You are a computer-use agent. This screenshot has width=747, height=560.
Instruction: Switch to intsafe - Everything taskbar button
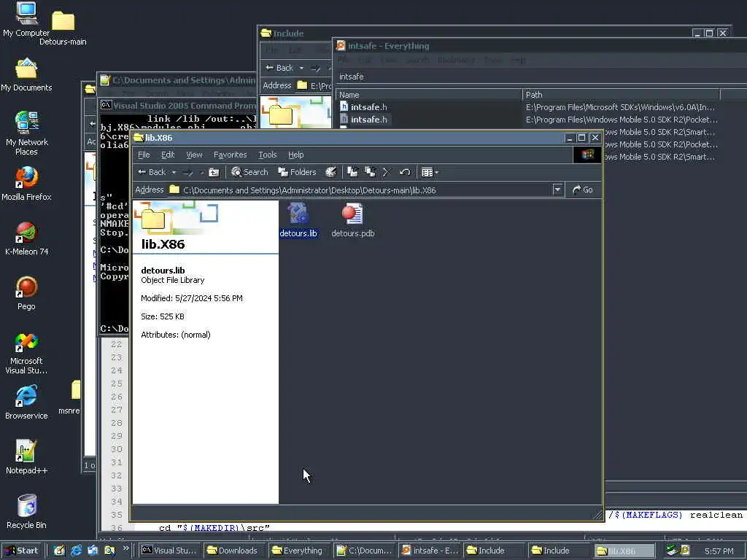[x=429, y=551]
